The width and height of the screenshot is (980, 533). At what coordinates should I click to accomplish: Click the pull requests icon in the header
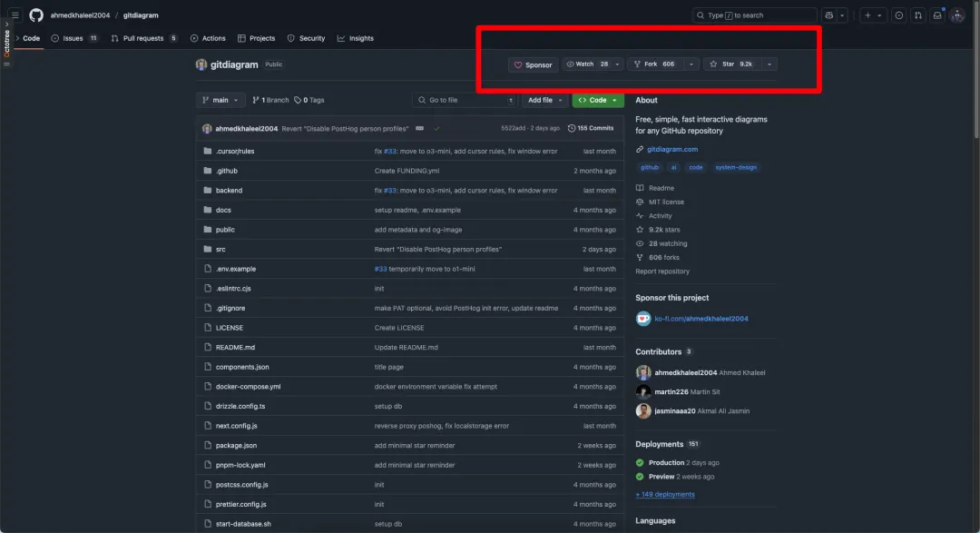[x=918, y=15]
